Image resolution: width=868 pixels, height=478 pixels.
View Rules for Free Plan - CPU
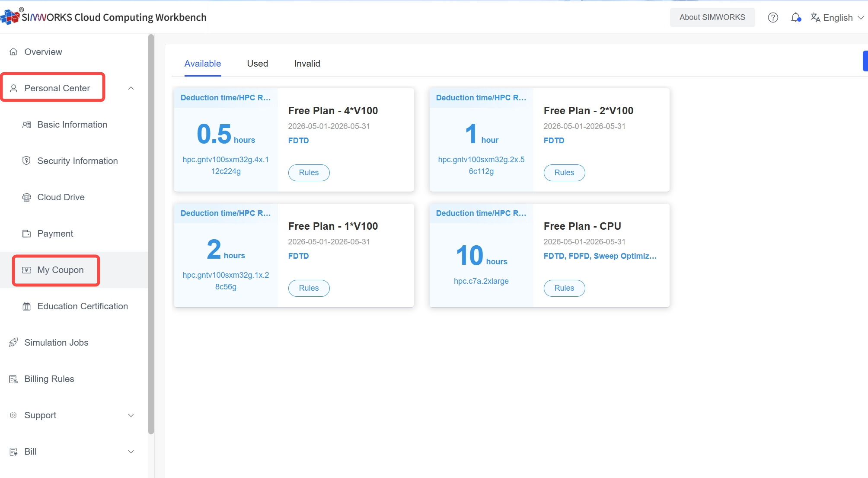click(x=565, y=288)
